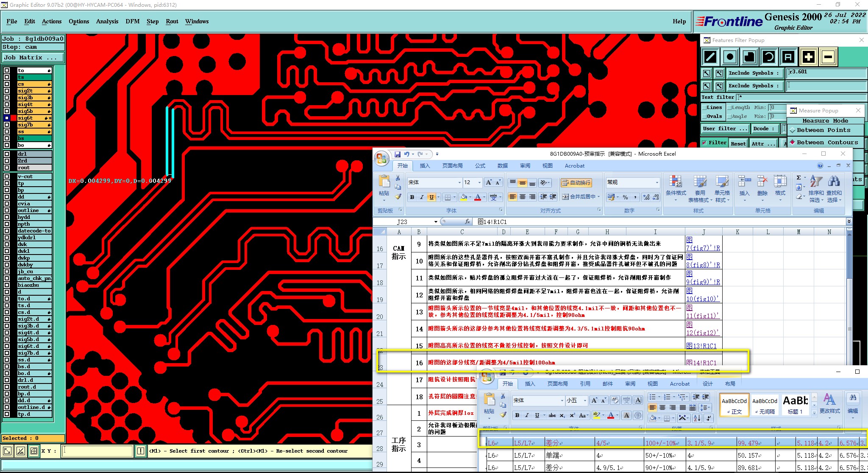Viewport: 868px width, 473px height.
Task: Toggle the pad feature filter icon
Action: (x=730, y=57)
